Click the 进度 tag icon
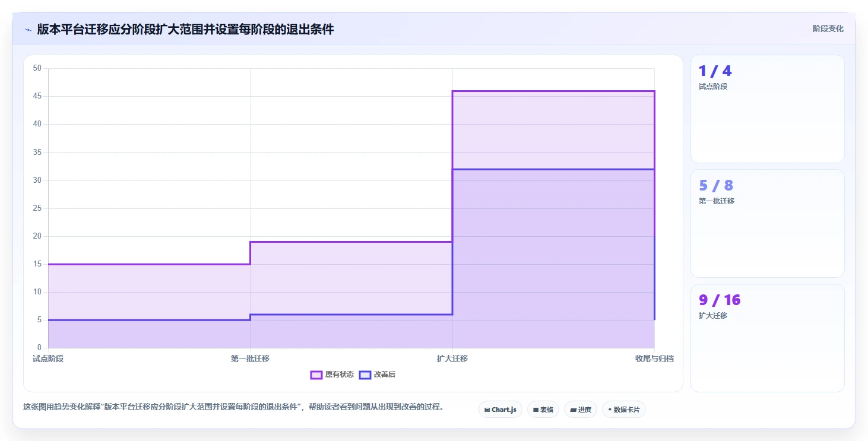The width and height of the screenshot is (868, 441). point(573,410)
